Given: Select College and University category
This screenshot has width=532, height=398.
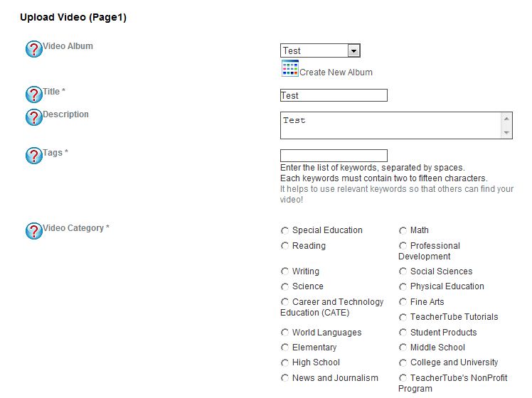Looking at the screenshot, I should 403,362.
